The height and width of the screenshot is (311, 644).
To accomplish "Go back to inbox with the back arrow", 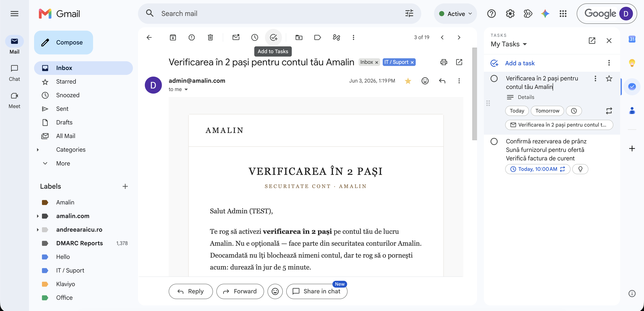I will point(149,37).
